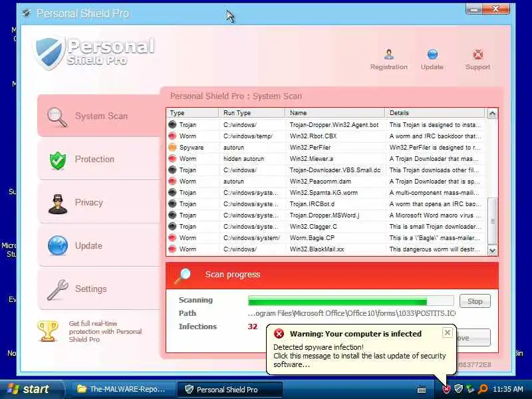
Task: Click the orange magnifier tray icon
Action: point(483,389)
